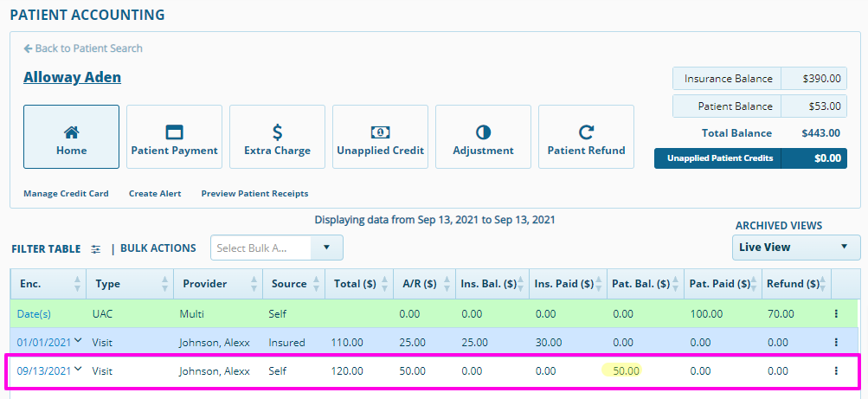This screenshot has height=399, width=868.
Task: Open patient name Alloway Aden link
Action: click(72, 77)
